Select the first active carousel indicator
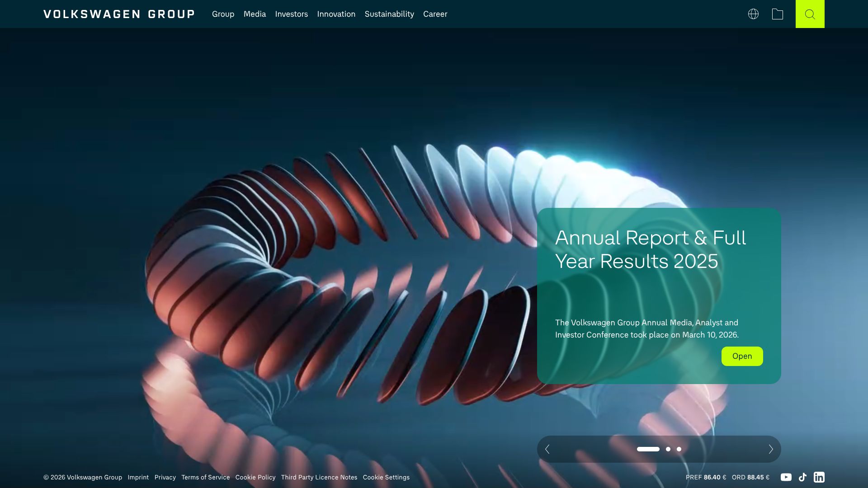The width and height of the screenshot is (868, 488). pos(648,449)
